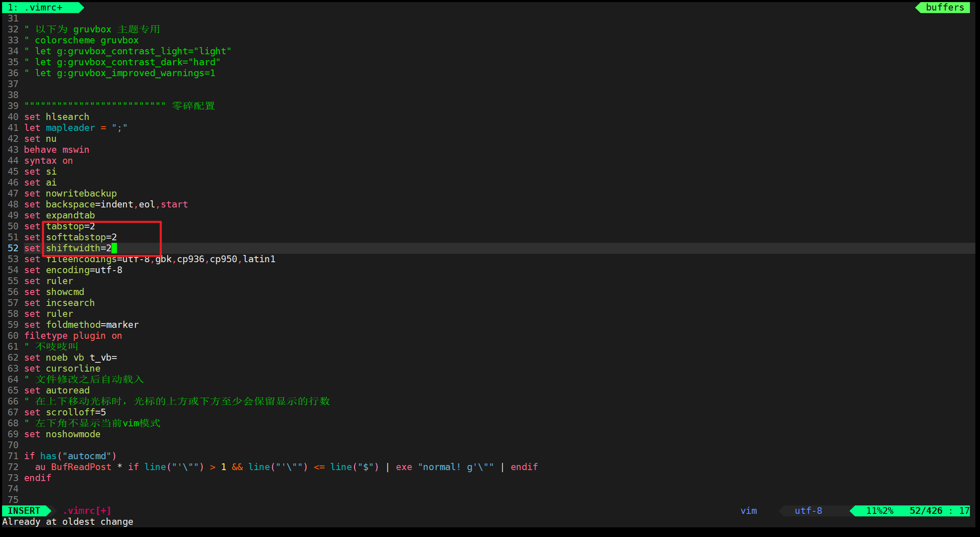Click the arrow separator after the buffer tab

80,7
